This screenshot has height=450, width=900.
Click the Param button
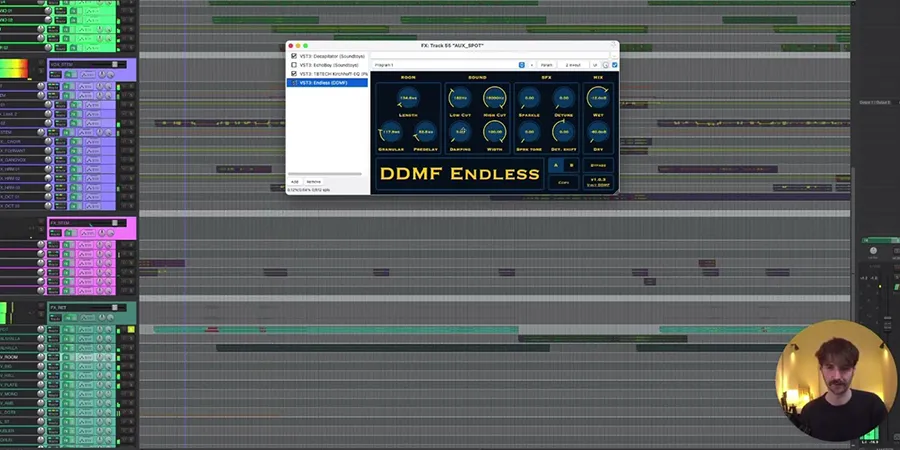pyautogui.click(x=546, y=65)
